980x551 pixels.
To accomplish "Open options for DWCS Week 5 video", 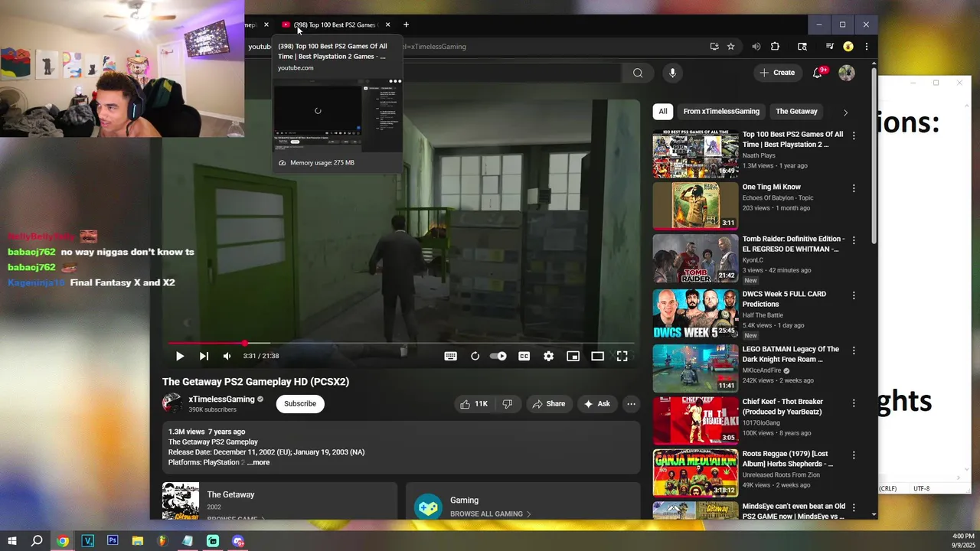I will [854, 295].
